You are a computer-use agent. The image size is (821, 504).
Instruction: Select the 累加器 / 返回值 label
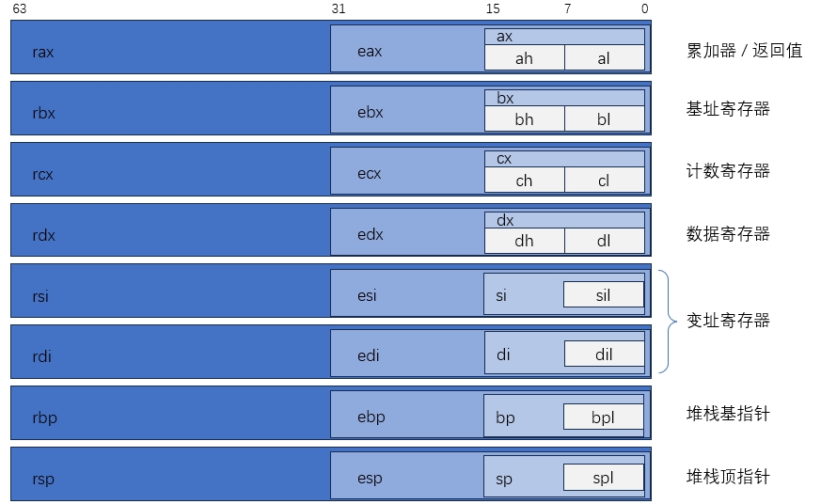[x=744, y=51]
